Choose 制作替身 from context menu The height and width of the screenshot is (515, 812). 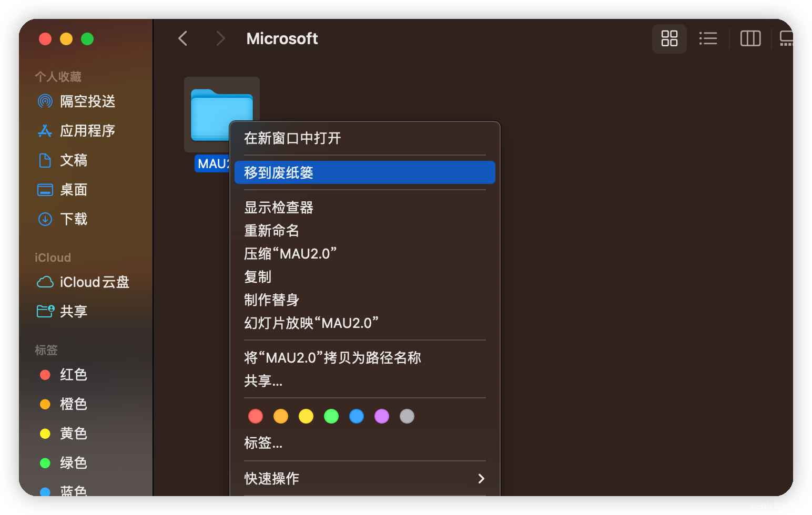364,300
